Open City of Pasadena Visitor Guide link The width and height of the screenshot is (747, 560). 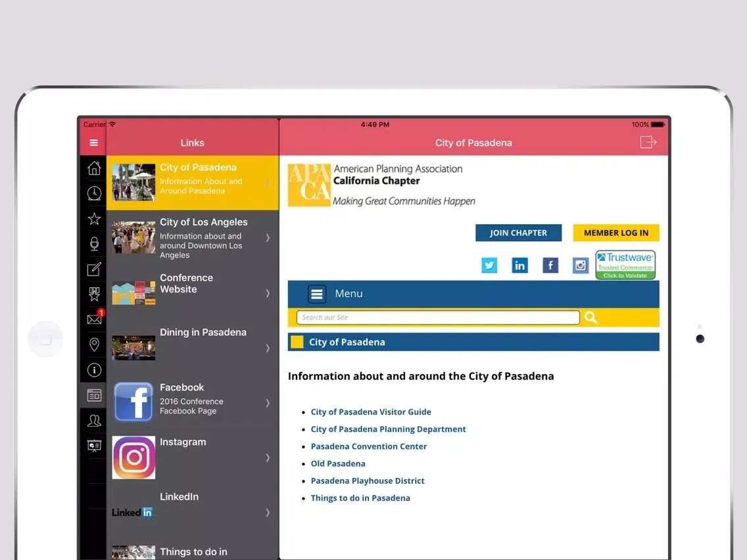click(371, 412)
